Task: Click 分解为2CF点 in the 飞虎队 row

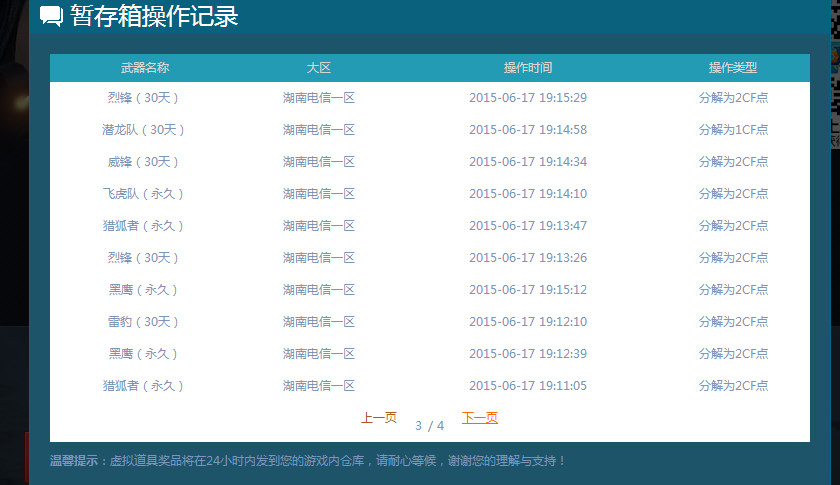Action: (x=733, y=193)
